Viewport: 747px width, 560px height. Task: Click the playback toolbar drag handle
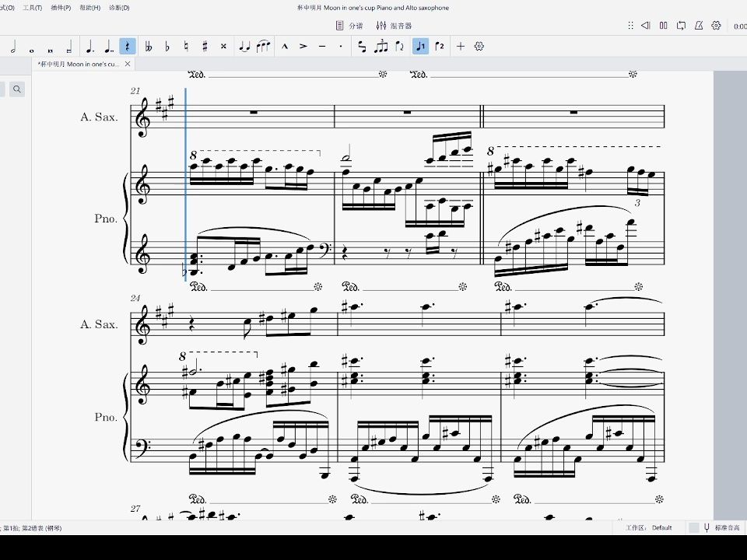click(x=630, y=26)
